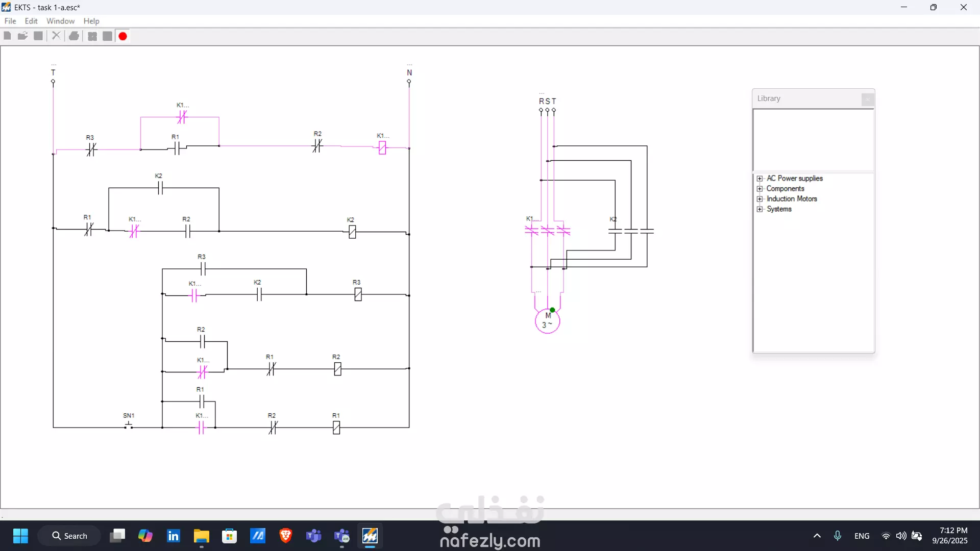Open the Window menu
Screen dimensions: 980x551
pos(60,21)
